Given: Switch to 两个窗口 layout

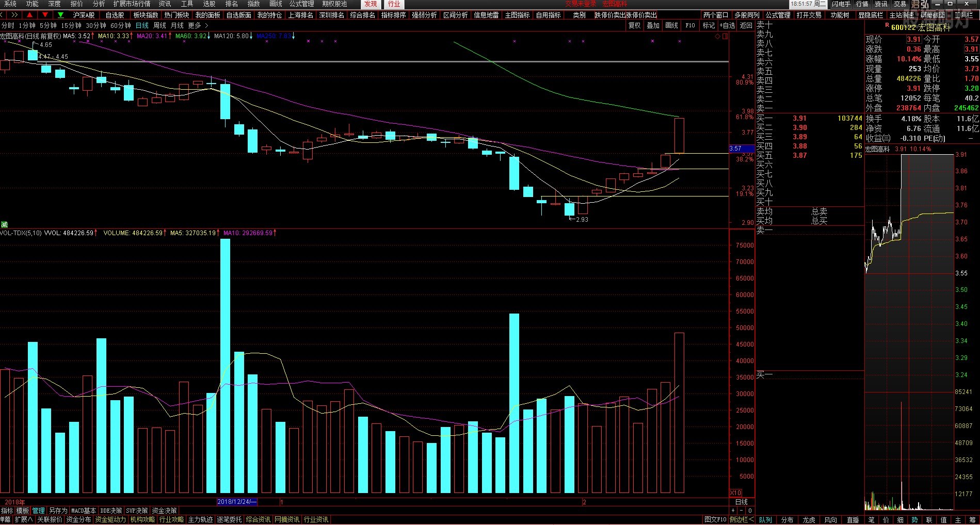Looking at the screenshot, I should point(715,15).
